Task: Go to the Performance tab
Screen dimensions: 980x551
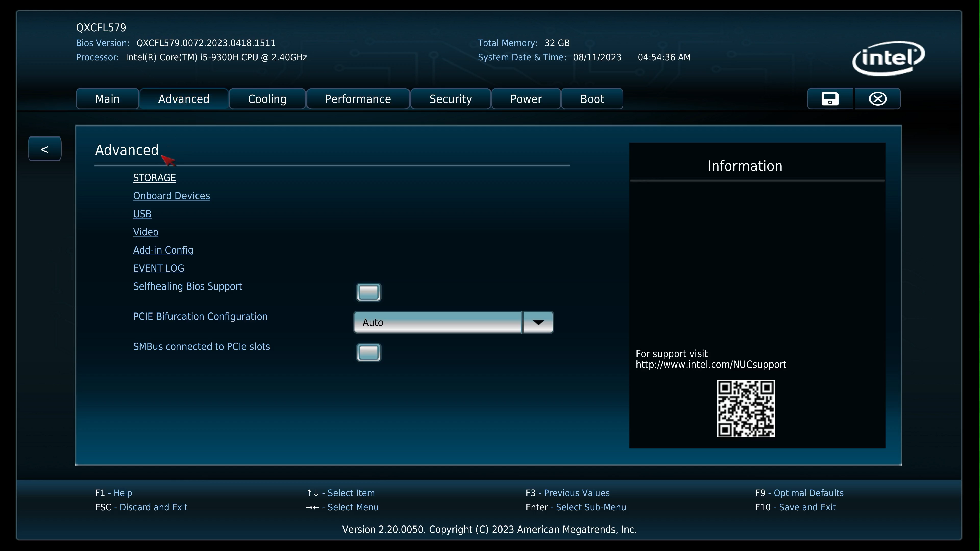Action: 358,99
